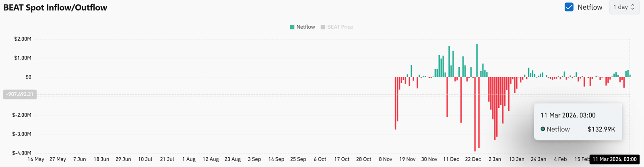
Task: Uncheck the Netflow checkbox at top right
Action: pos(569,7)
